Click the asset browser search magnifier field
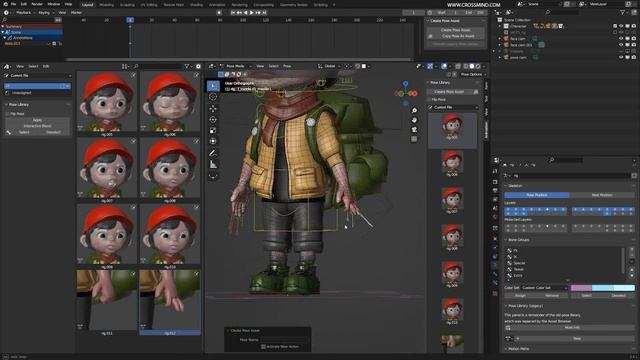The height and width of the screenshot is (360, 640). click(x=159, y=66)
